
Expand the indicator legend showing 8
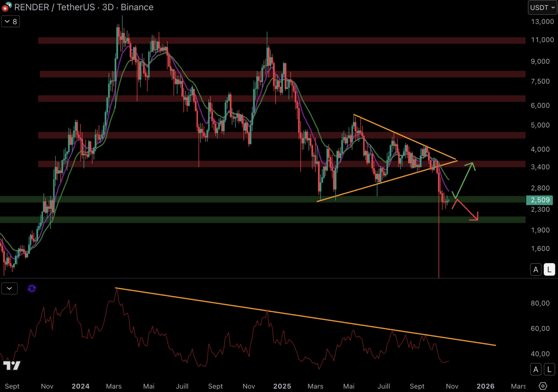click(x=11, y=21)
